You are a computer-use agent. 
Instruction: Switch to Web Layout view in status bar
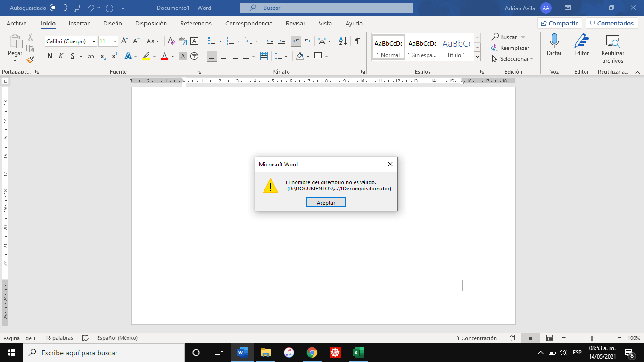click(549, 338)
